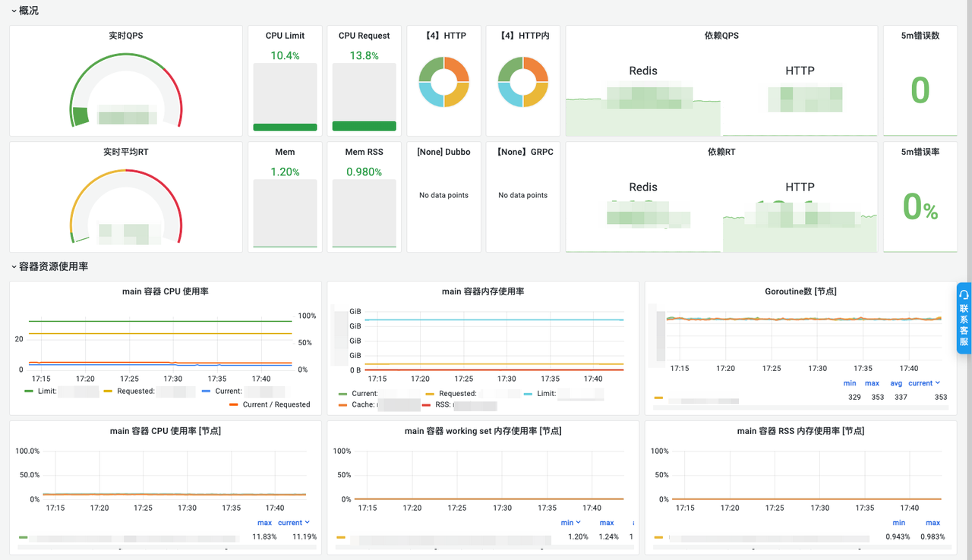The height and width of the screenshot is (560, 972).
Task: Click the green series swatch in CPU 使用率 [节点] legend
Action: pyautogui.click(x=23, y=536)
